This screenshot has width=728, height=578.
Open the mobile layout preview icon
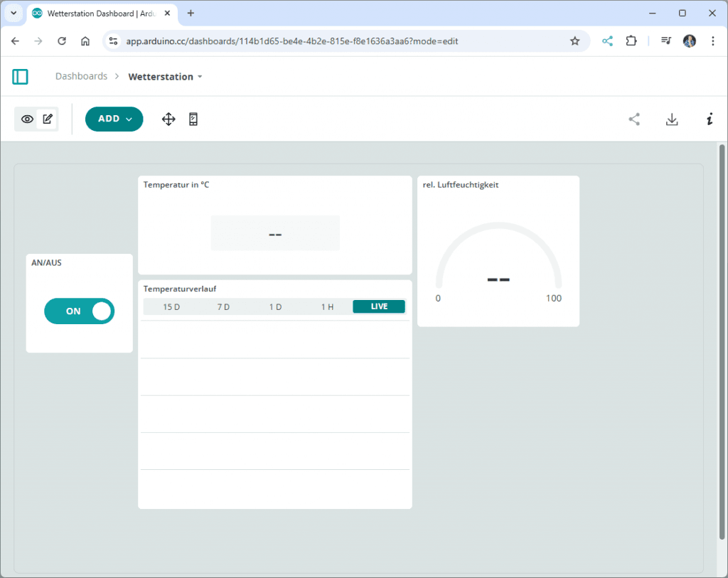click(x=193, y=119)
